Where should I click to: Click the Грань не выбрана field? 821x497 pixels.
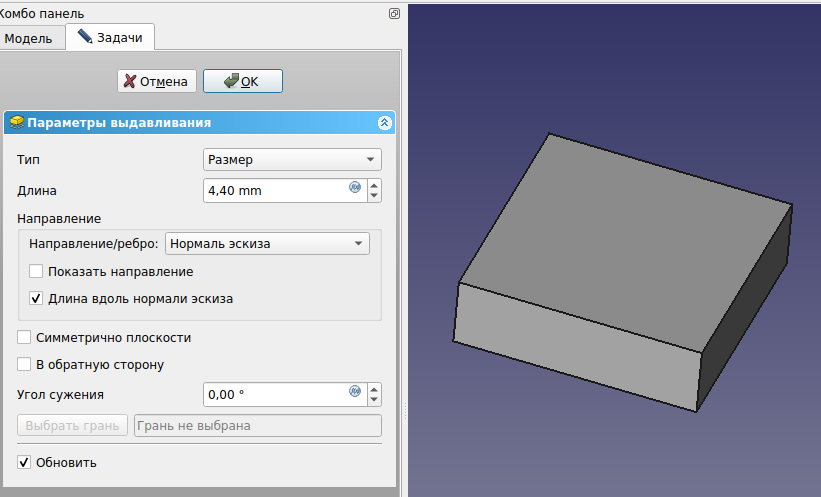[x=258, y=425]
